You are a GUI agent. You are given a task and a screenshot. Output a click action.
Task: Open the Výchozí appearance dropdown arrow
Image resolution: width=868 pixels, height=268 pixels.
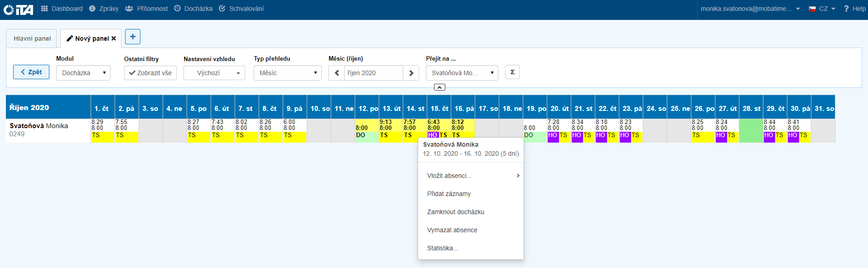pyautogui.click(x=238, y=73)
